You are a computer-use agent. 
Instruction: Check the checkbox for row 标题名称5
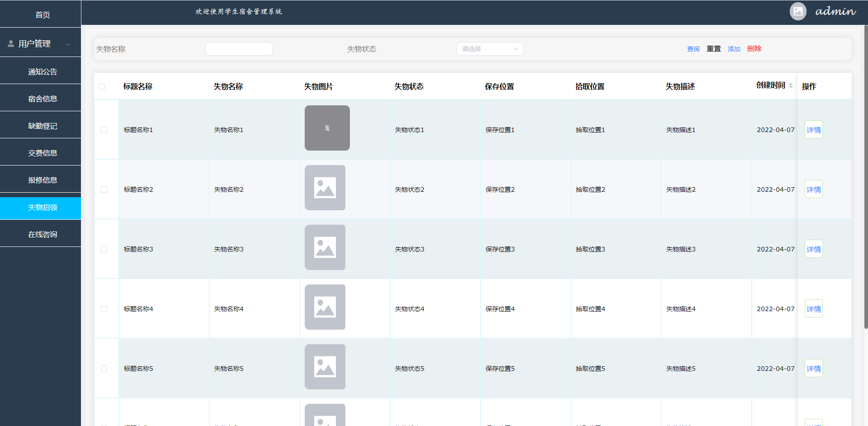(104, 369)
